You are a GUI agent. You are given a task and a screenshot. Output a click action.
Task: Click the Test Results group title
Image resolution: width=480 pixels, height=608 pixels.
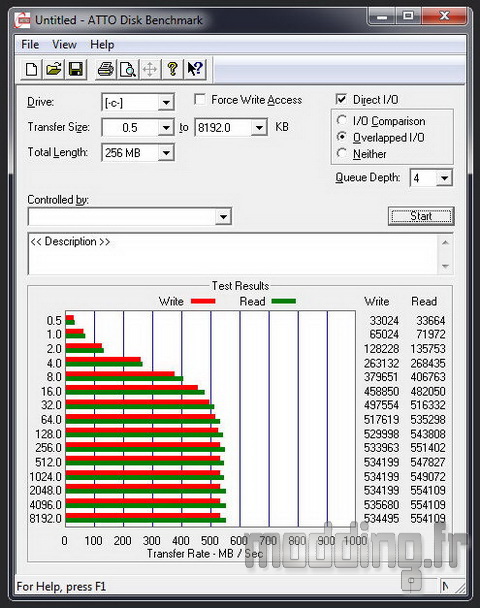coord(240,286)
